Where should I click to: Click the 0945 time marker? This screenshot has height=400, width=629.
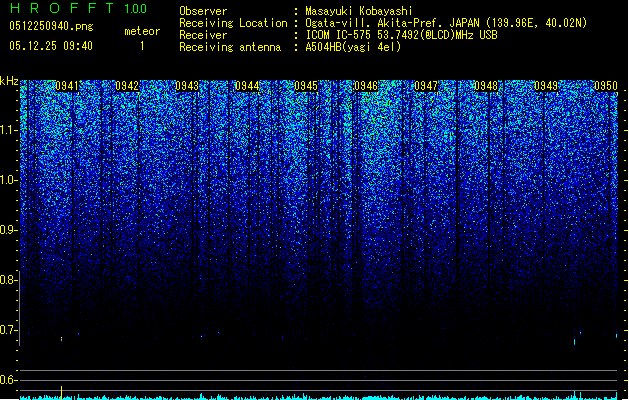click(x=306, y=86)
